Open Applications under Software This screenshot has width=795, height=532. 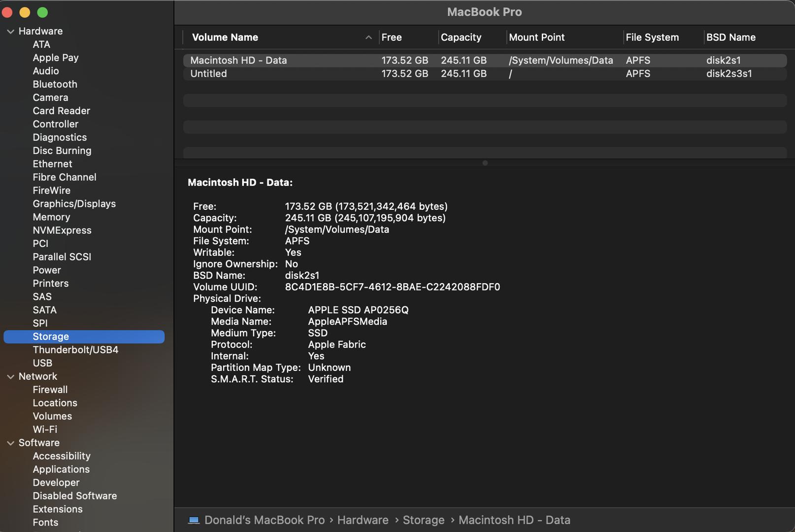point(61,470)
